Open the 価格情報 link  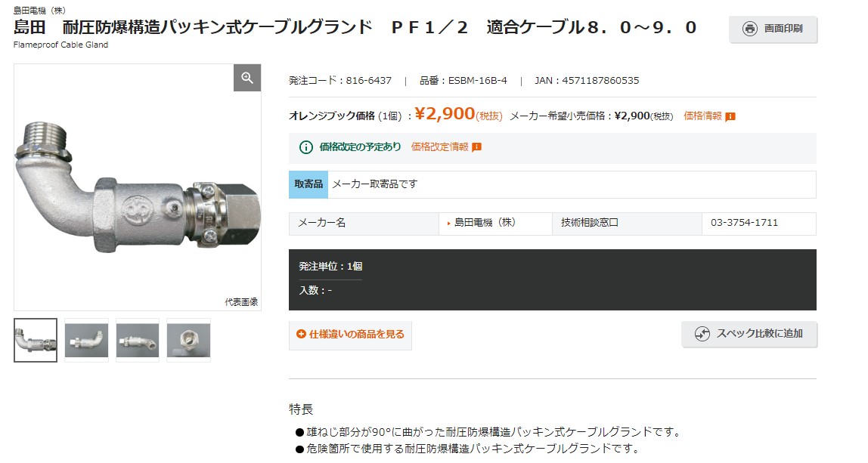702,116
